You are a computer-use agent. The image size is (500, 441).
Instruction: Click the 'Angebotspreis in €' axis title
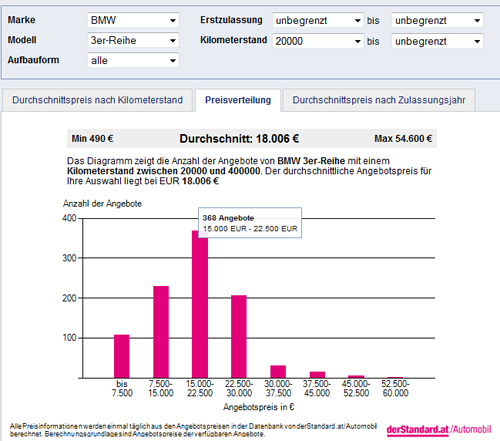pos(259,407)
